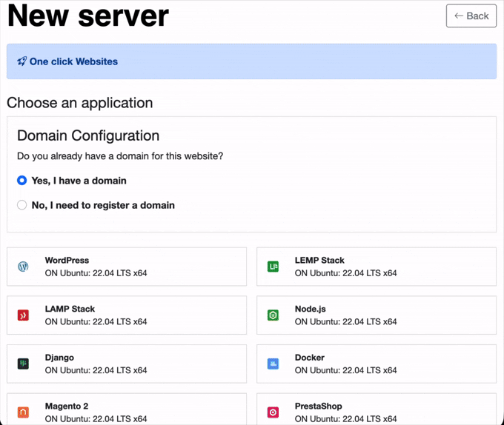Viewport: 504px width, 425px height.
Task: Click the Choose an application heading
Action: (x=80, y=103)
